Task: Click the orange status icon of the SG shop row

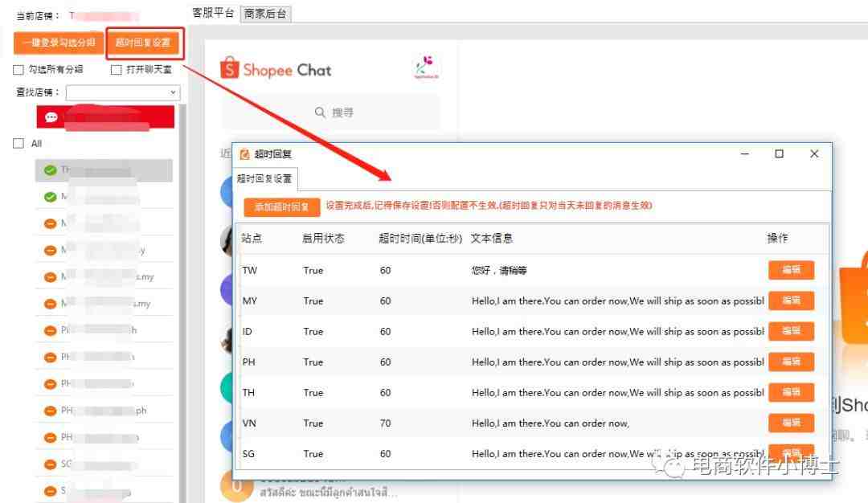Action: pos(51,464)
